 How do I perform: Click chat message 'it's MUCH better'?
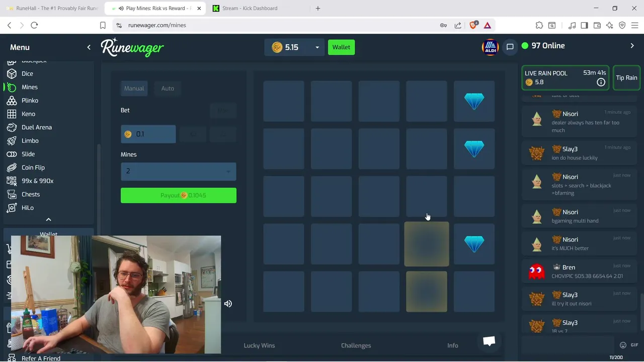[570, 248]
